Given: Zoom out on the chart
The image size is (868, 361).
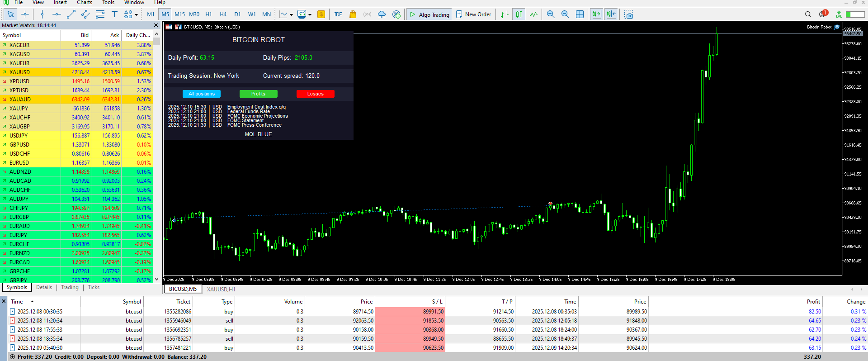Looking at the screenshot, I should point(565,14).
